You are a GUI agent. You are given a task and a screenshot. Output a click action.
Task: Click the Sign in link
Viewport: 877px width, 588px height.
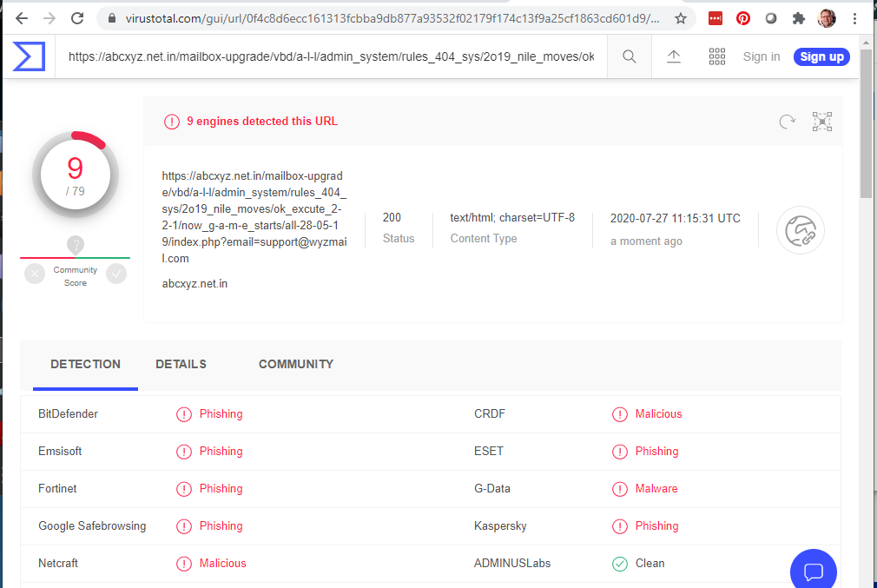(x=762, y=56)
